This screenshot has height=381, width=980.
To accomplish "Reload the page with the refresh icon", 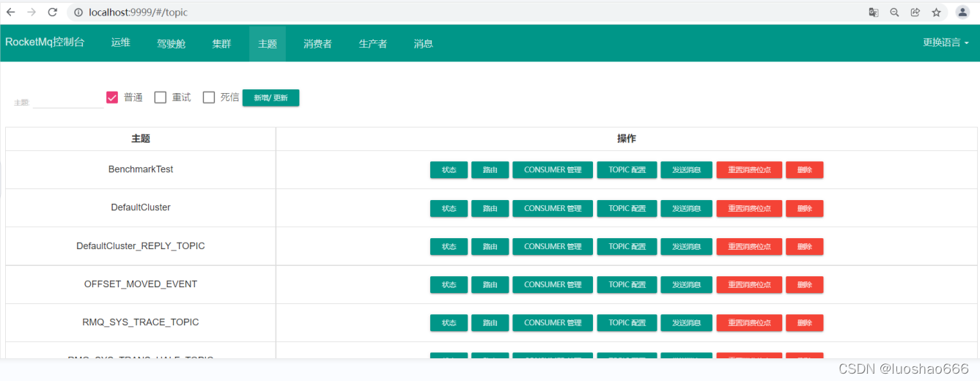I will 53,12.
